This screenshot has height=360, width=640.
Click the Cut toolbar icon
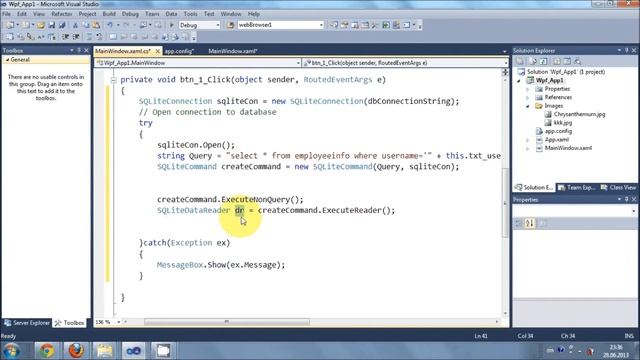(x=75, y=25)
